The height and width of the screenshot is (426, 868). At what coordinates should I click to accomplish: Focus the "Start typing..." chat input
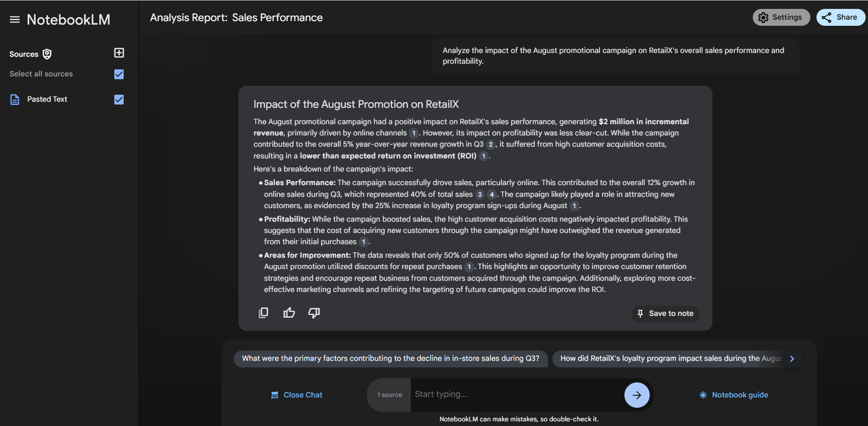(517, 395)
